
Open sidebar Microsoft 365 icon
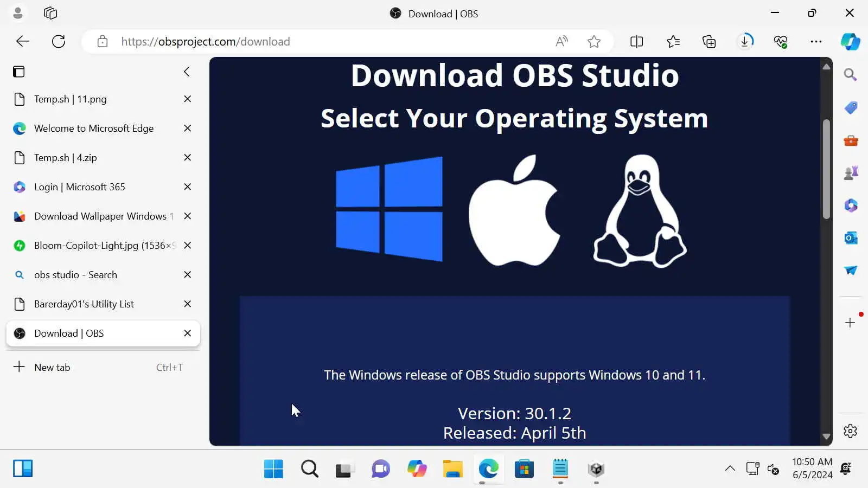(x=851, y=206)
